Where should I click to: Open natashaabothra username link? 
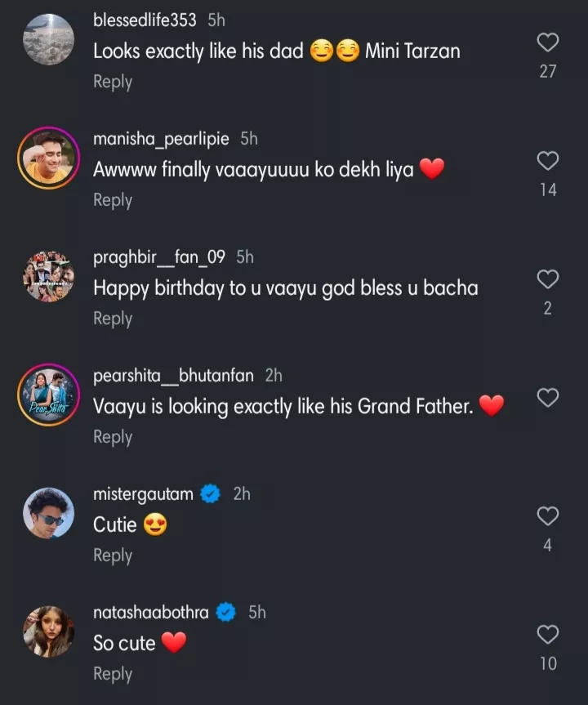coord(151,613)
